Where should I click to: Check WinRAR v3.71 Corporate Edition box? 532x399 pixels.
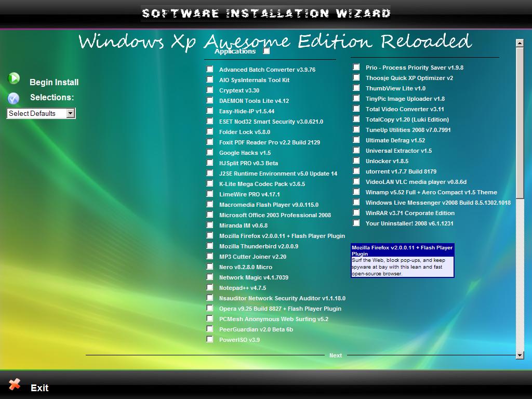(356, 212)
